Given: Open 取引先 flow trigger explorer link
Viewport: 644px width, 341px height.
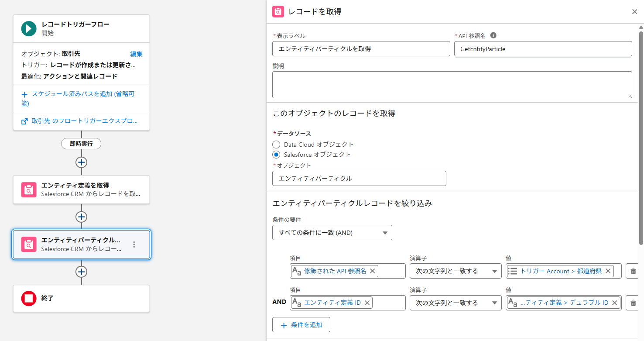Looking at the screenshot, I should tap(81, 121).
